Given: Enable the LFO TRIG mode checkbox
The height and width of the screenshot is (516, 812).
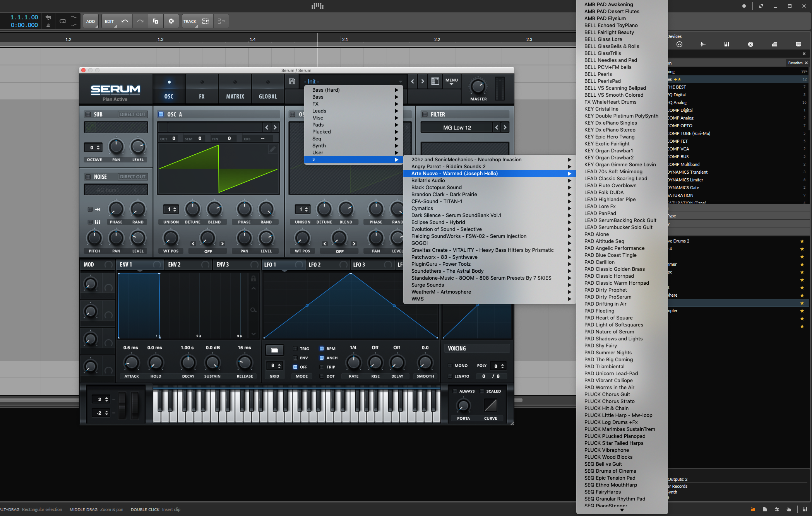Looking at the screenshot, I should [x=295, y=349].
